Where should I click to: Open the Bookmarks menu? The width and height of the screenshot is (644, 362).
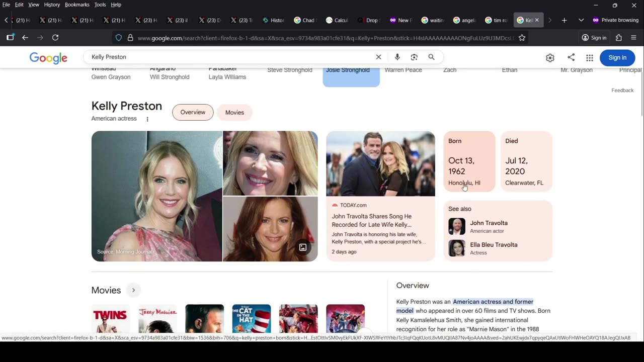pos(77,5)
